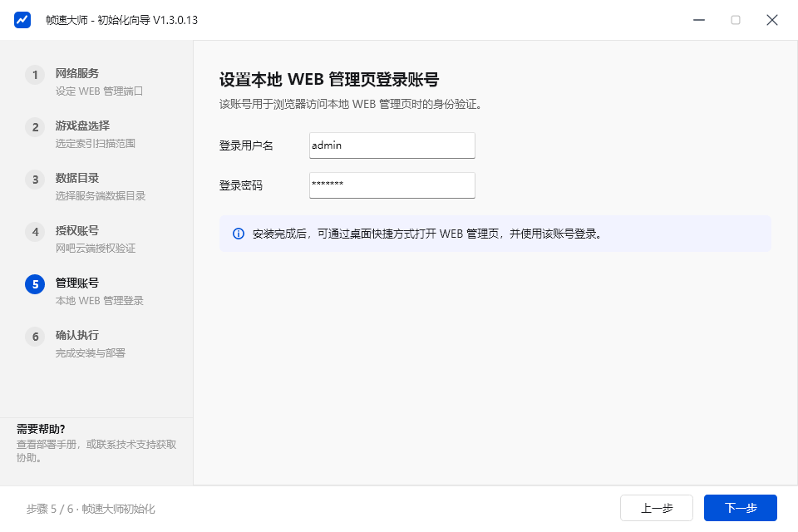Go to 数据目录 step
798x532 pixels.
click(76, 178)
